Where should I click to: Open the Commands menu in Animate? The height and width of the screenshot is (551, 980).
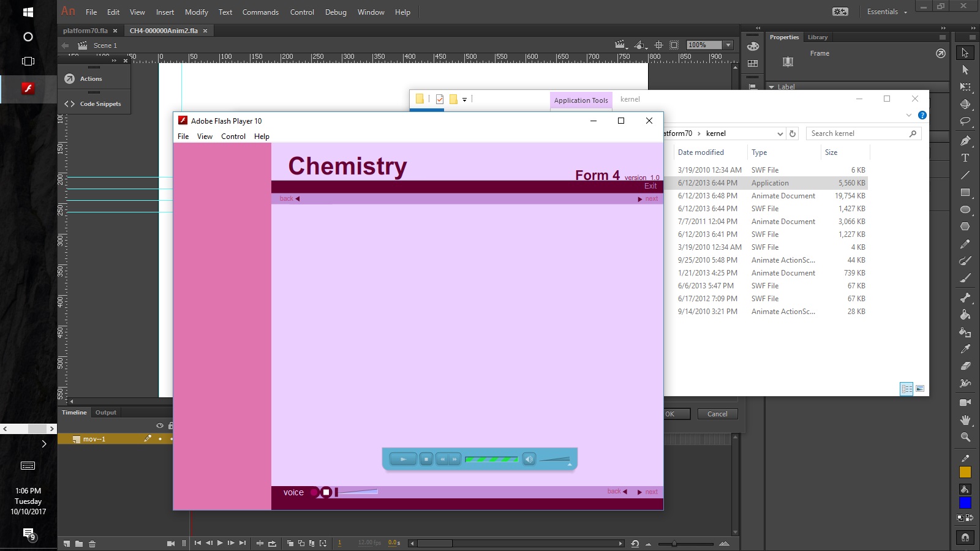(x=260, y=12)
